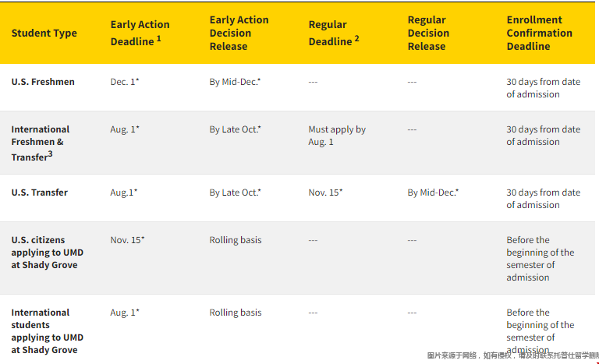The image size is (599, 364).
Task: Click U.S. Freshmen By Mid-Dec. decision release
Action: pos(235,82)
